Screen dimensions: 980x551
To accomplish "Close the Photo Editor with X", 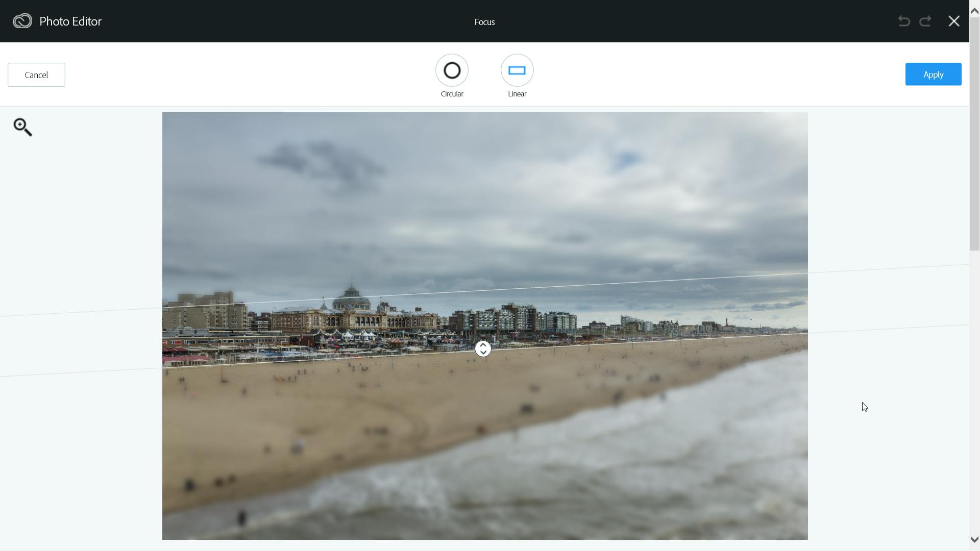I will [x=953, y=21].
